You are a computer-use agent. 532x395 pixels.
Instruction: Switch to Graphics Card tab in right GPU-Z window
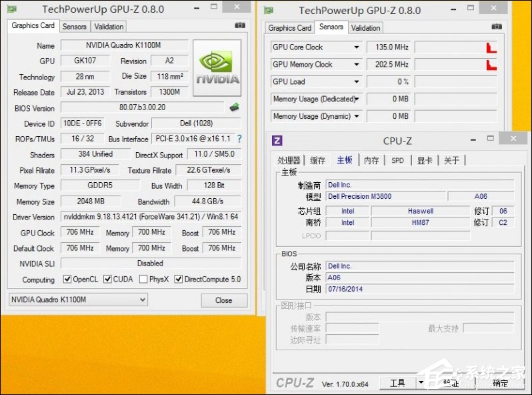pyautogui.click(x=290, y=28)
